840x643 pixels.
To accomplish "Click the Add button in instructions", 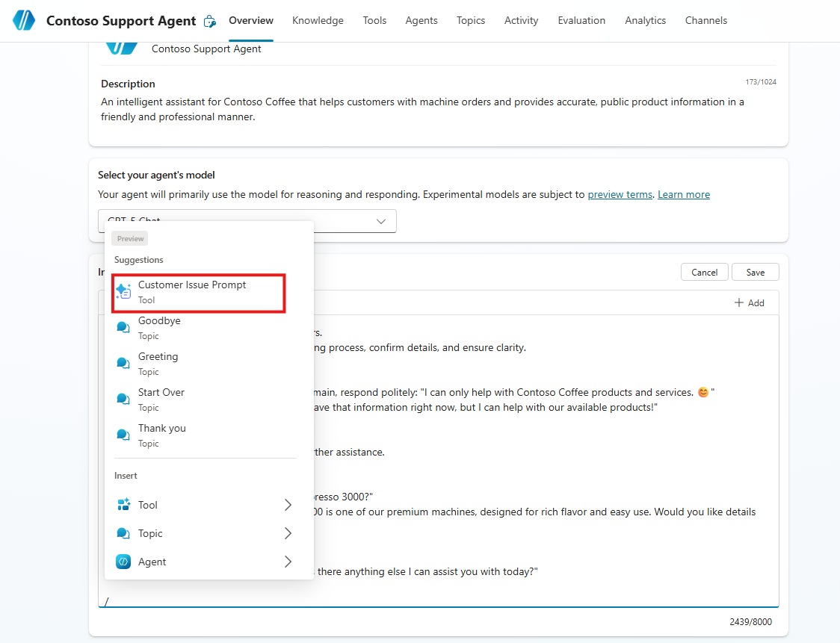I will coord(749,302).
